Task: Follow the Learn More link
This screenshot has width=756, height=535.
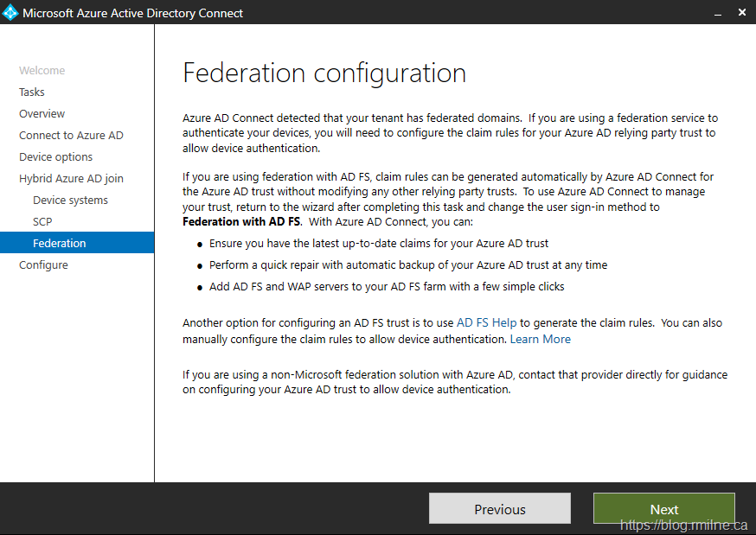Action: (540, 340)
